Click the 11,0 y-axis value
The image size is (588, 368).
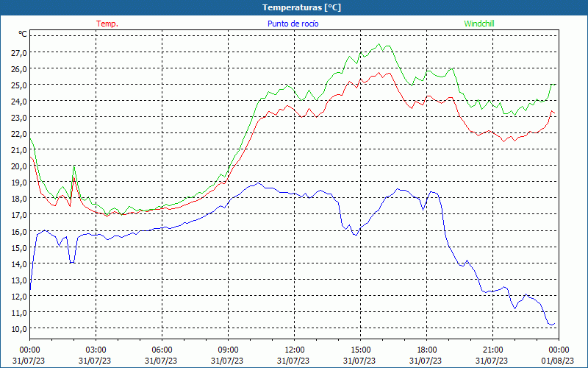click(x=19, y=312)
